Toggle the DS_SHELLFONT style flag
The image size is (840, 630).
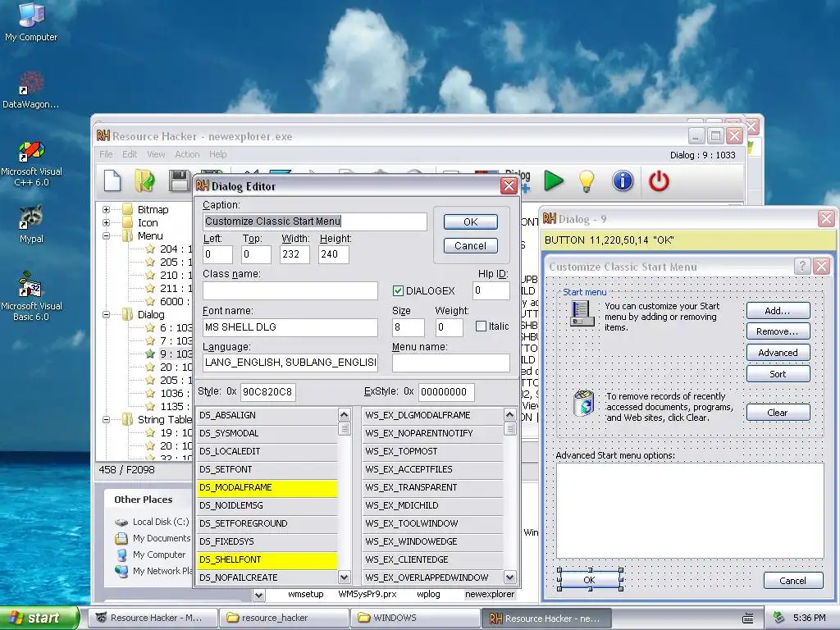(267, 559)
